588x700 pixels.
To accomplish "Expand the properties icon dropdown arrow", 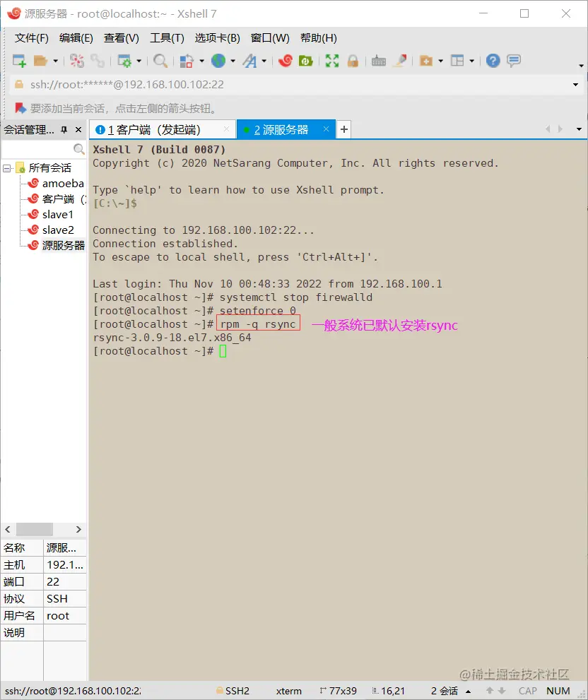I will click(x=139, y=61).
